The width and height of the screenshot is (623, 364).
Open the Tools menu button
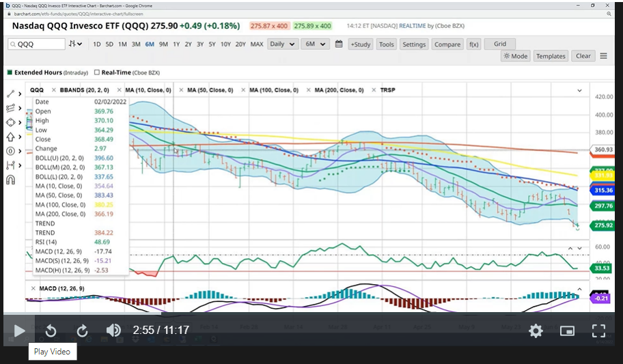click(x=386, y=44)
